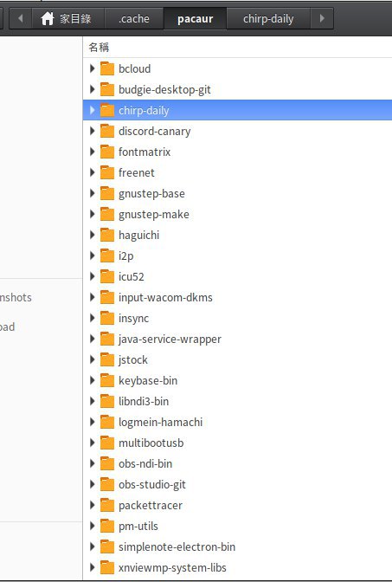Navigate path bar left with arrow
392x582 pixels.
[21, 18]
